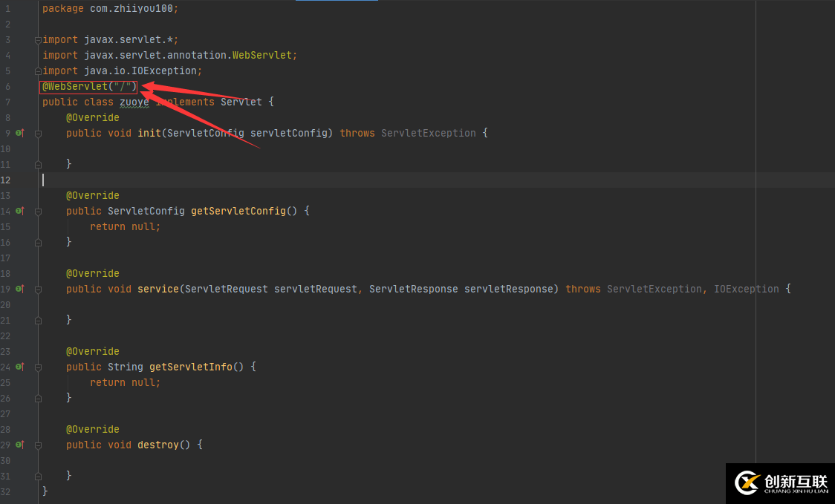This screenshot has width=835, height=504.
Task: Click the end-of-fold marker below init
Action: 38,164
